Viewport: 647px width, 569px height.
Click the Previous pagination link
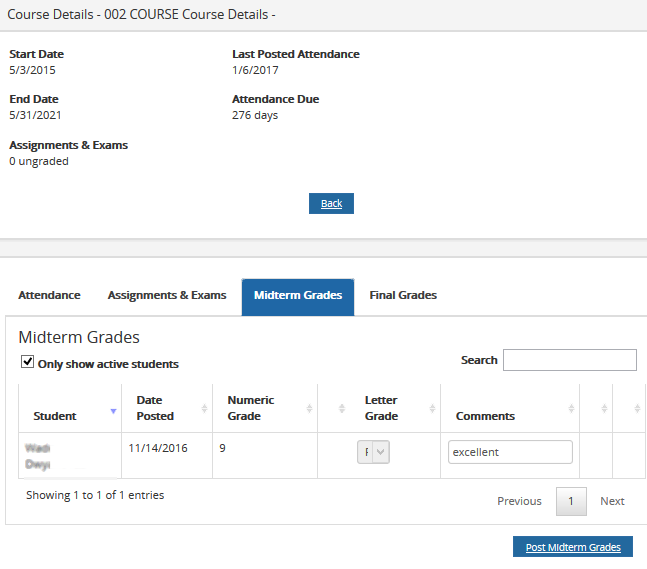pyautogui.click(x=519, y=501)
